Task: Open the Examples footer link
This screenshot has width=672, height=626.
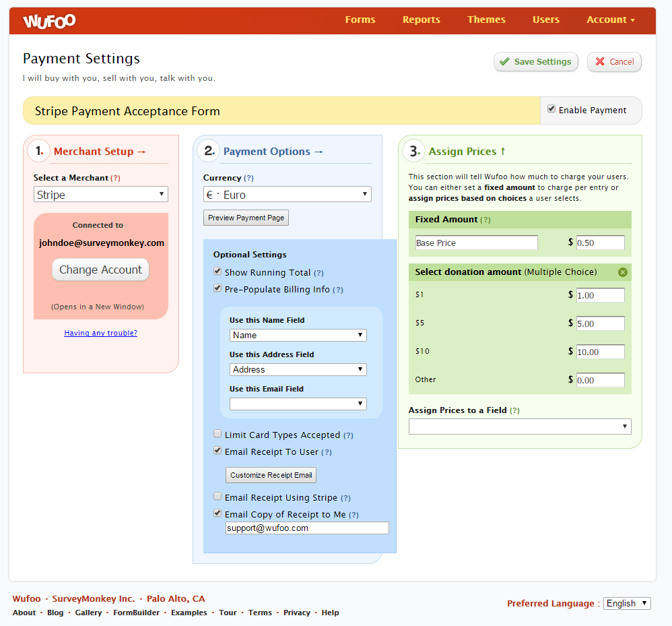Action: (189, 613)
